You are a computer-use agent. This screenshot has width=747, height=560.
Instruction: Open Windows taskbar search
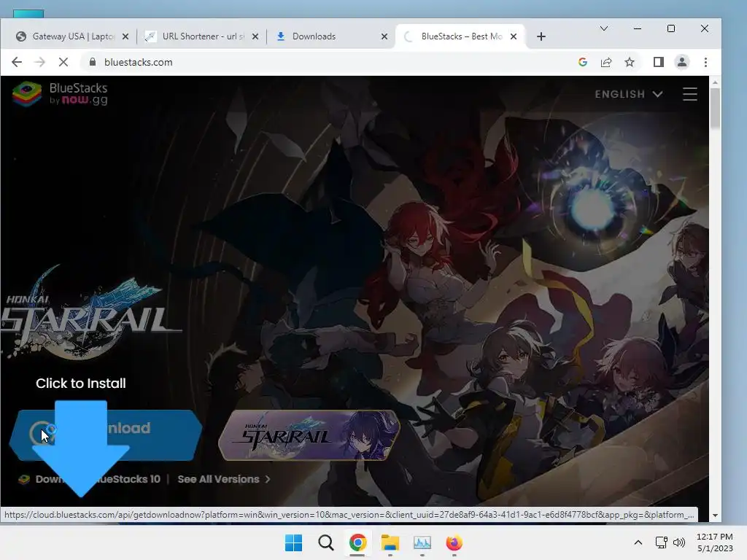(x=326, y=542)
